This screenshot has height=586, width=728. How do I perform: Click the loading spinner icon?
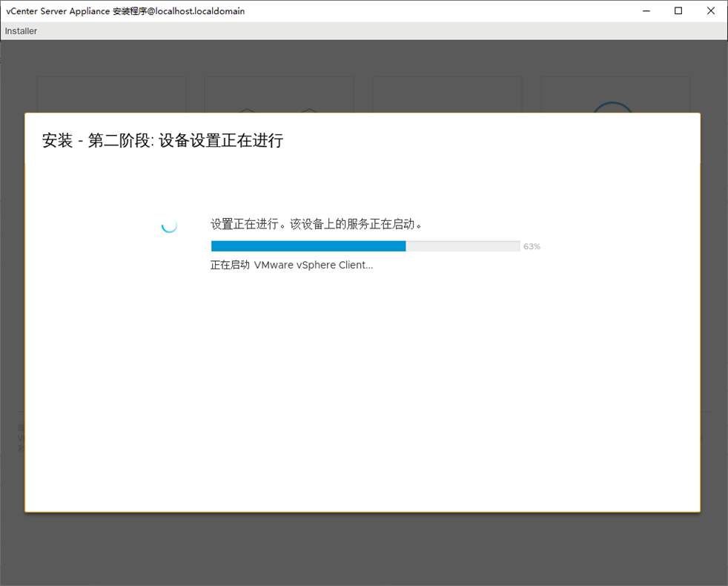(x=169, y=225)
